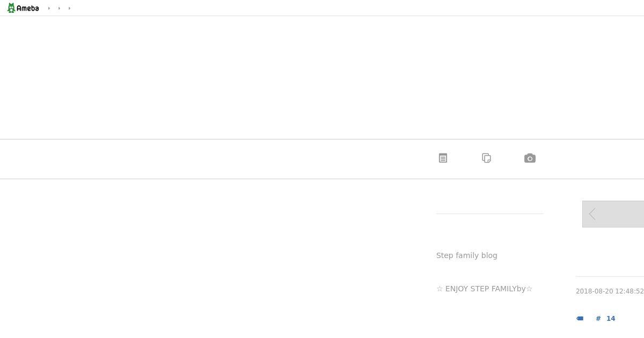Click the third breadcrumb arrow in header
This screenshot has width=644, height=338.
pos(69,8)
